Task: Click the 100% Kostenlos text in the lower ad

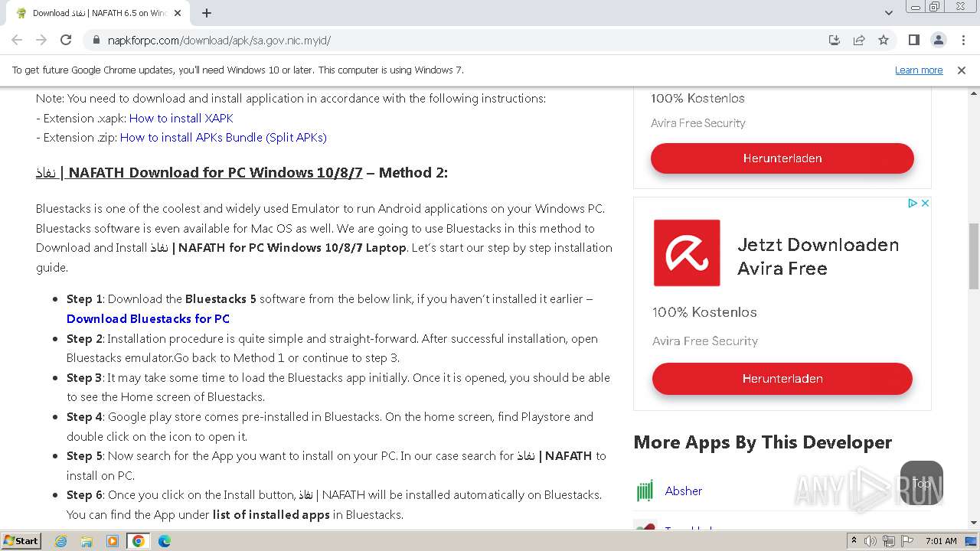Action: 704,312
